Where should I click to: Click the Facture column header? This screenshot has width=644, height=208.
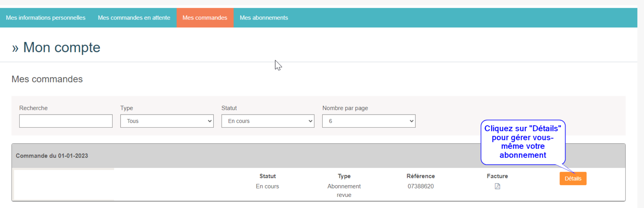click(x=497, y=176)
